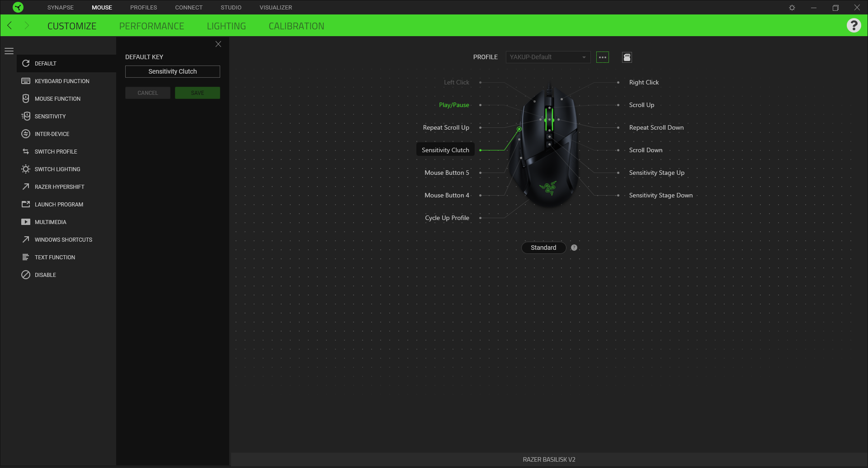This screenshot has width=868, height=468.
Task: Click the Cancel button
Action: pos(148,93)
